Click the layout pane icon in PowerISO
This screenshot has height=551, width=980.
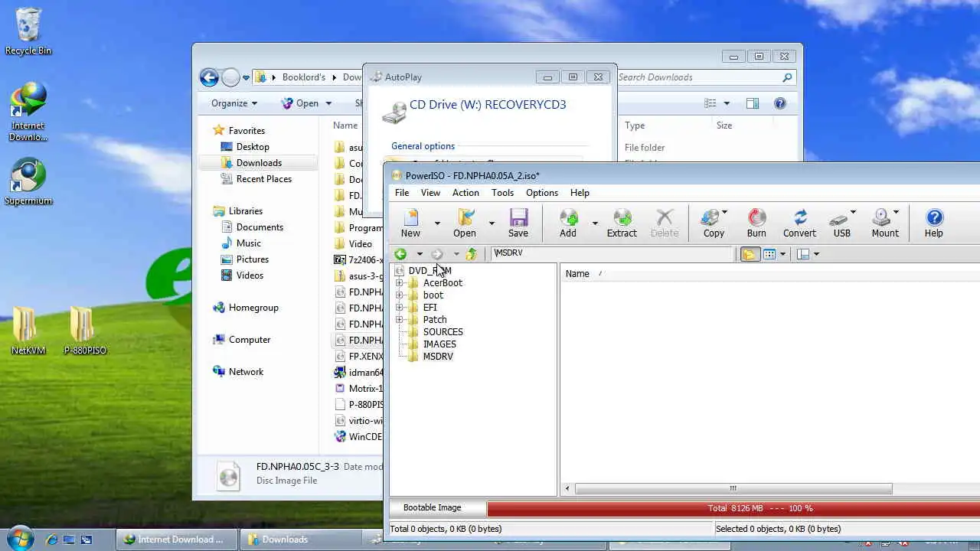pyautogui.click(x=803, y=254)
